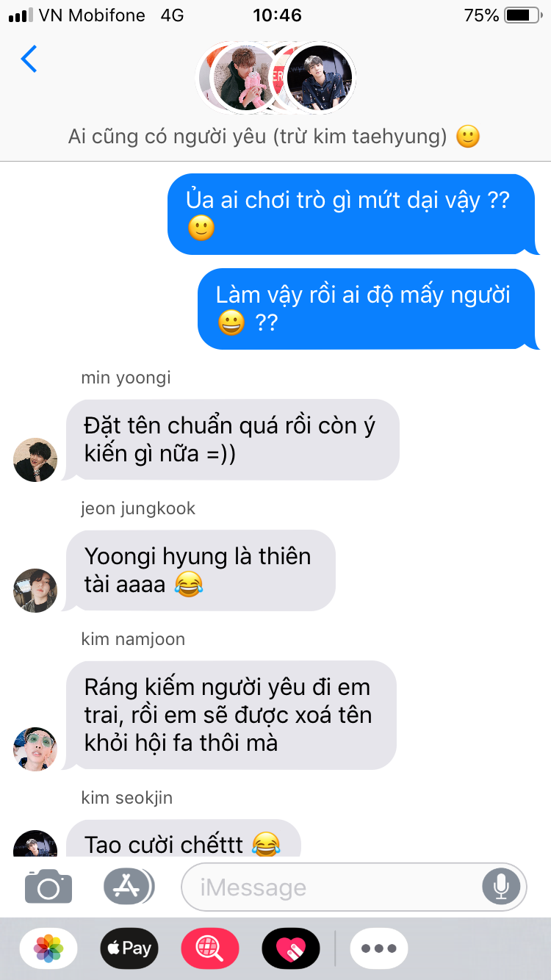Tap min yoongi's profile avatar
551x980 pixels.
click(35, 460)
